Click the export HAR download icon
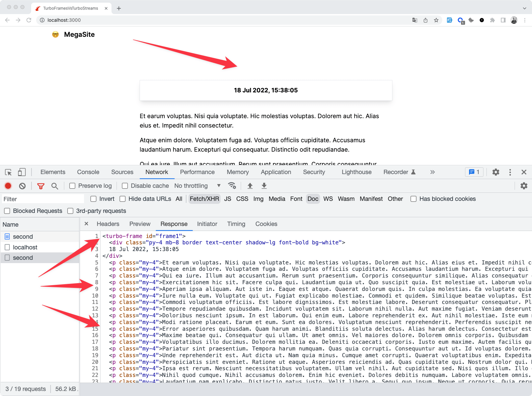532x396 pixels. pos(264,186)
